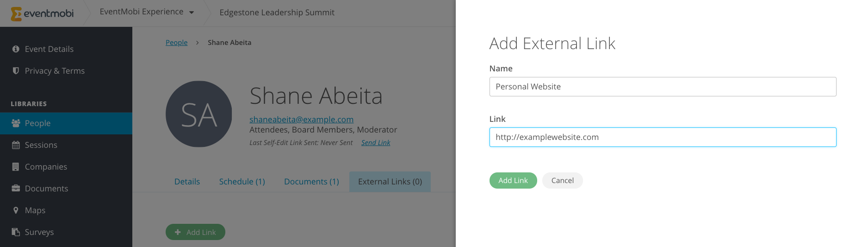The width and height of the screenshot is (868, 247).
Task: Cancel adding the external link
Action: [562, 181]
